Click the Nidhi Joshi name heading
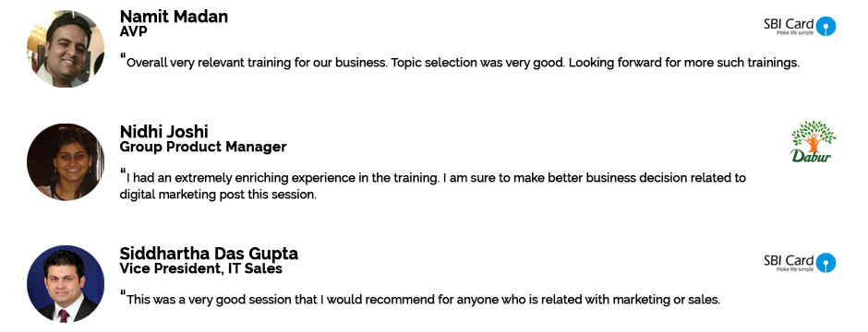The image size is (868, 332). pyautogui.click(x=163, y=132)
